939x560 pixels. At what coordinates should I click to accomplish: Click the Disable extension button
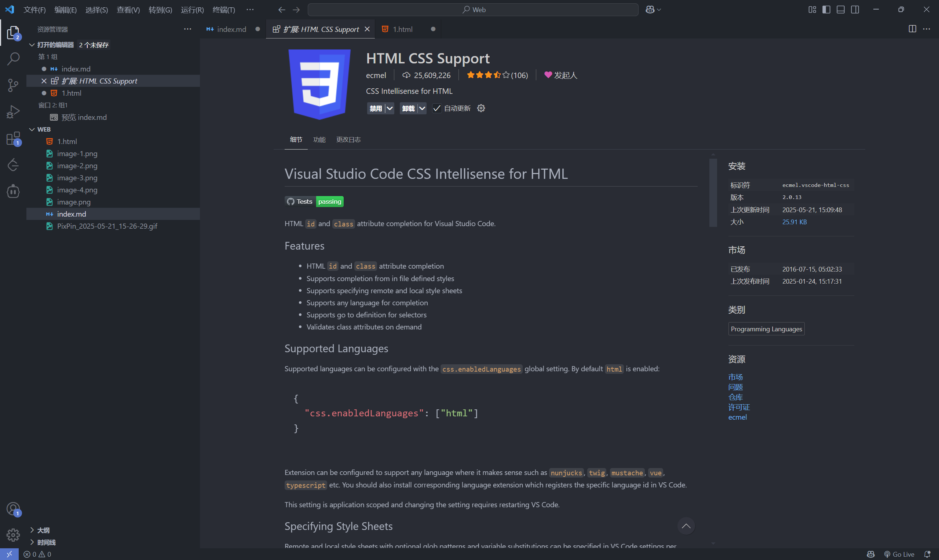(376, 108)
